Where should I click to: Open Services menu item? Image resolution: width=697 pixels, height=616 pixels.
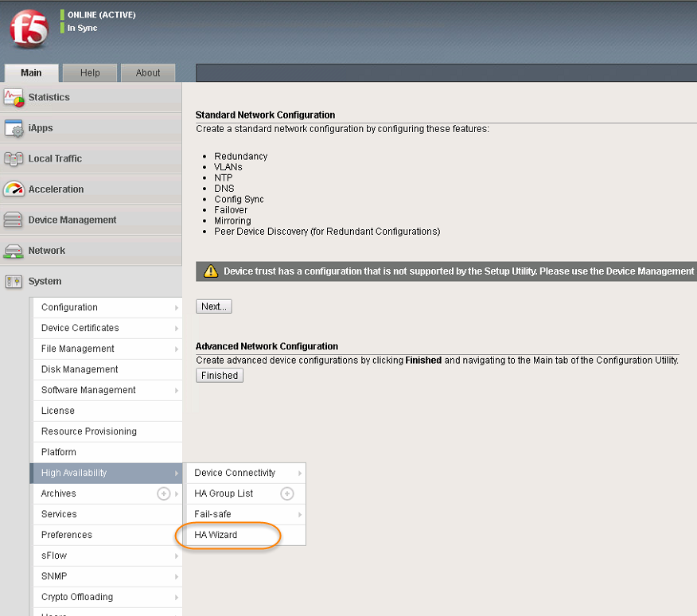click(107, 514)
